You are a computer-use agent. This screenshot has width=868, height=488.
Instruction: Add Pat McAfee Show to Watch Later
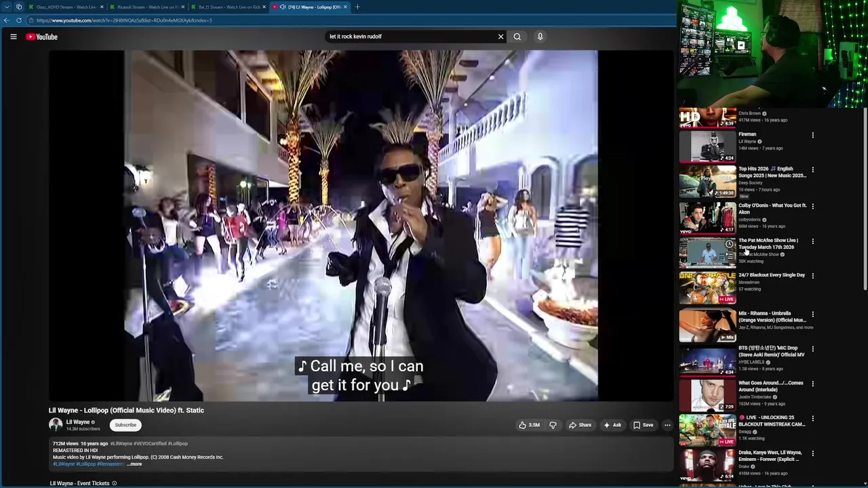[729, 244]
